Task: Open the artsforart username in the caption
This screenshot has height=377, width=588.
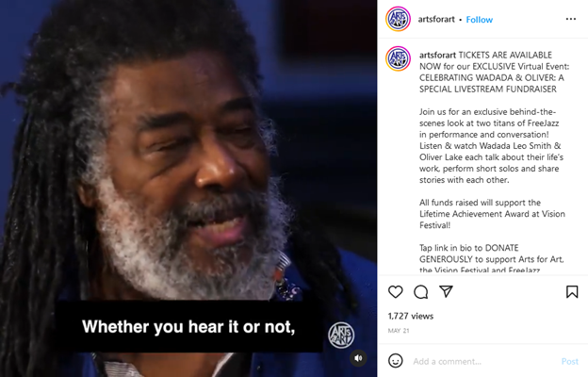Action: pyautogui.click(x=437, y=56)
